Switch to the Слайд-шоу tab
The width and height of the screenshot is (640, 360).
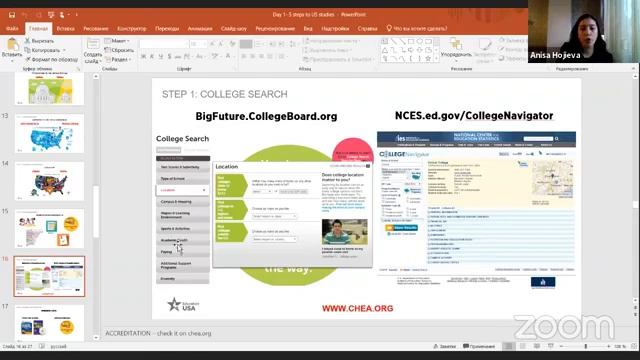pyautogui.click(x=233, y=29)
